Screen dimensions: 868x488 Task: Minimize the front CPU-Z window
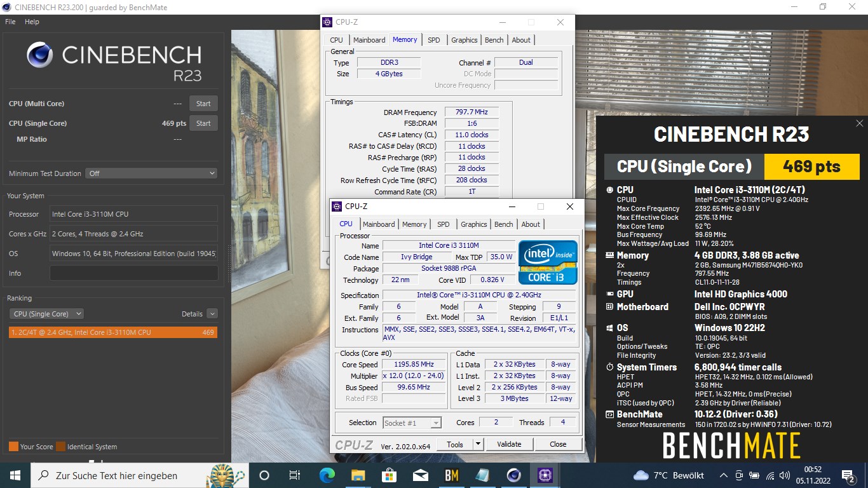(x=512, y=207)
